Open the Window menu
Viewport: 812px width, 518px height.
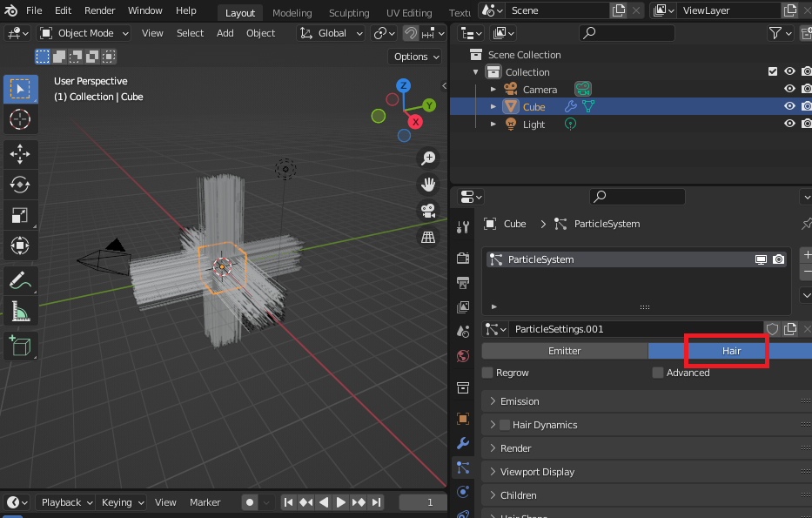(145, 10)
